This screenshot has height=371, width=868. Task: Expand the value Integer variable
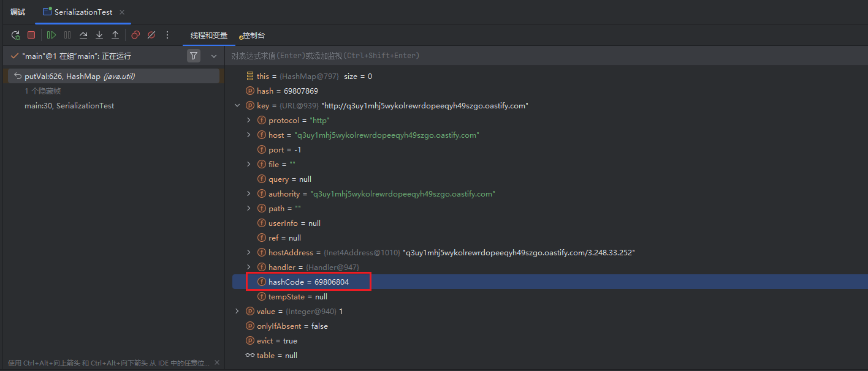point(237,312)
